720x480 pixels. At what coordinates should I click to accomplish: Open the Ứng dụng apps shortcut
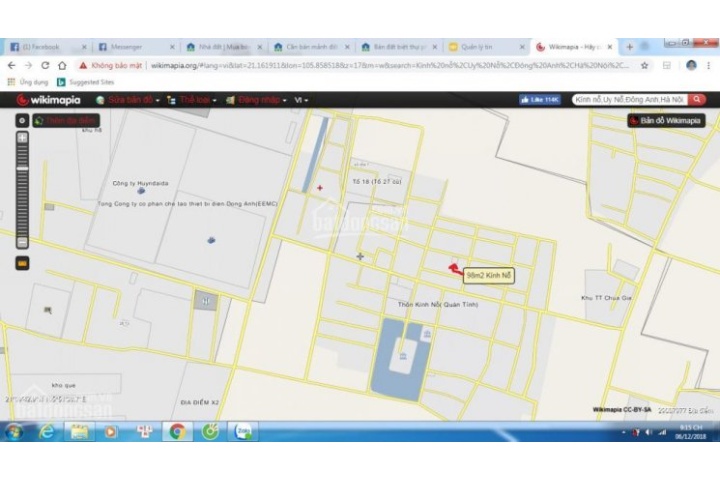coord(28,82)
